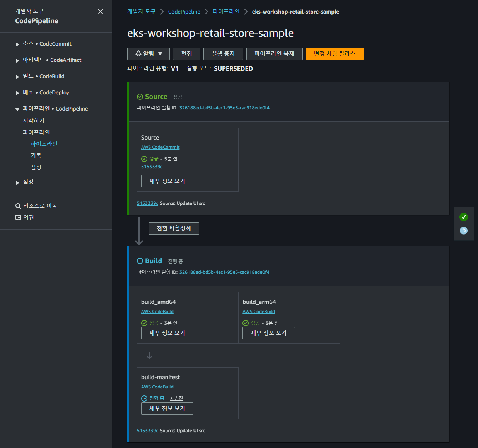Viewport: 478px width, 448px height.
Task: Click the Source action success status icon
Action: (144, 159)
